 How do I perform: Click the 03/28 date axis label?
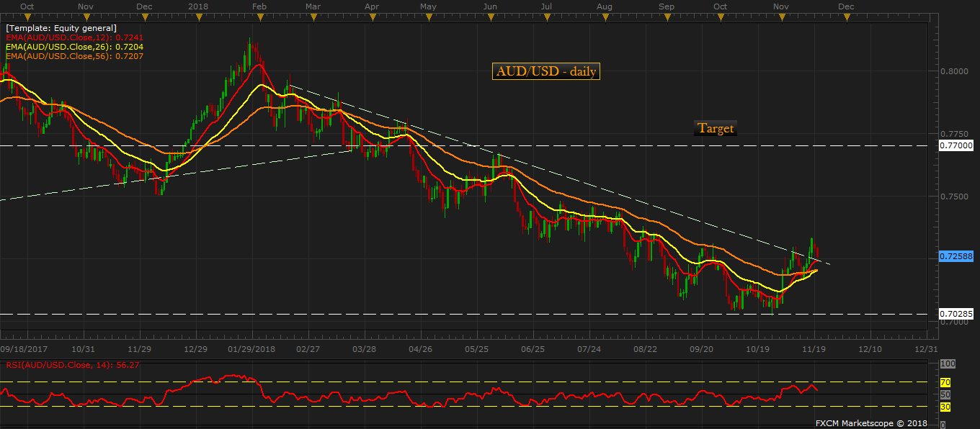point(365,348)
